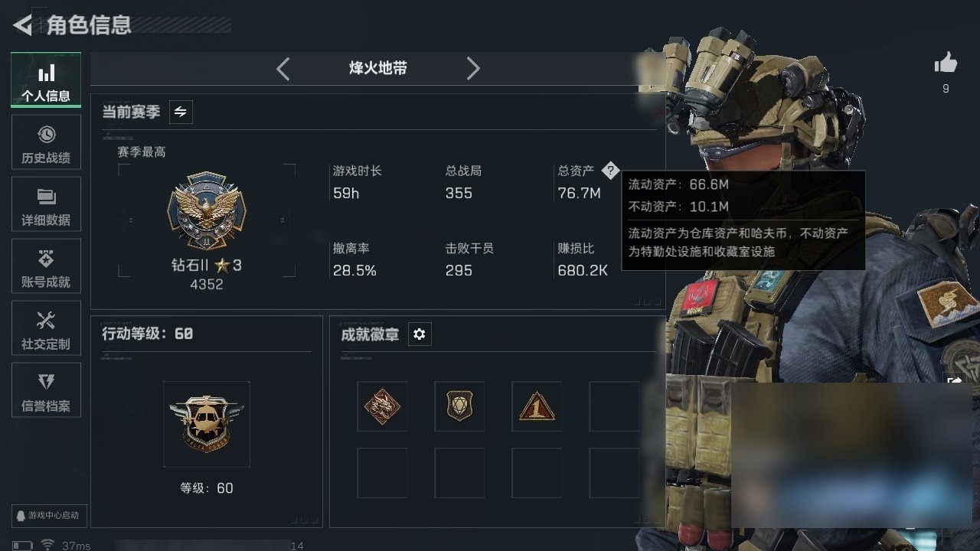Click the share arrow icon on character

(955, 380)
